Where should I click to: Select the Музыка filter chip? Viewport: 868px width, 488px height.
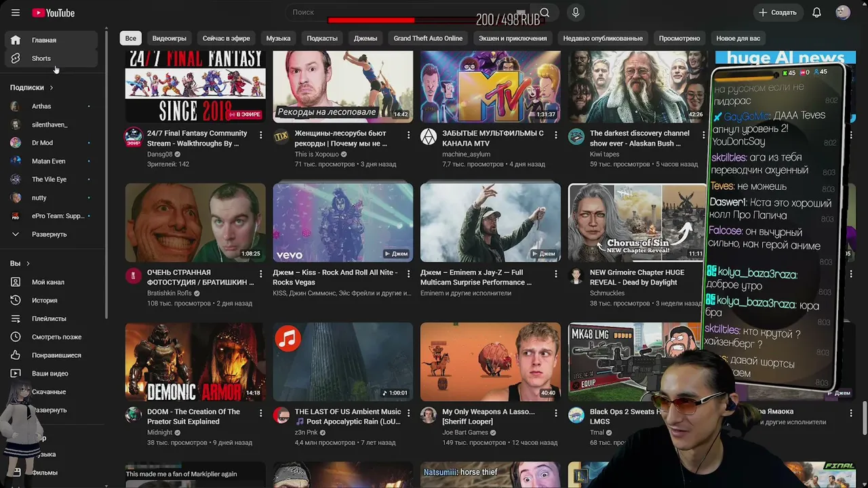coord(278,39)
